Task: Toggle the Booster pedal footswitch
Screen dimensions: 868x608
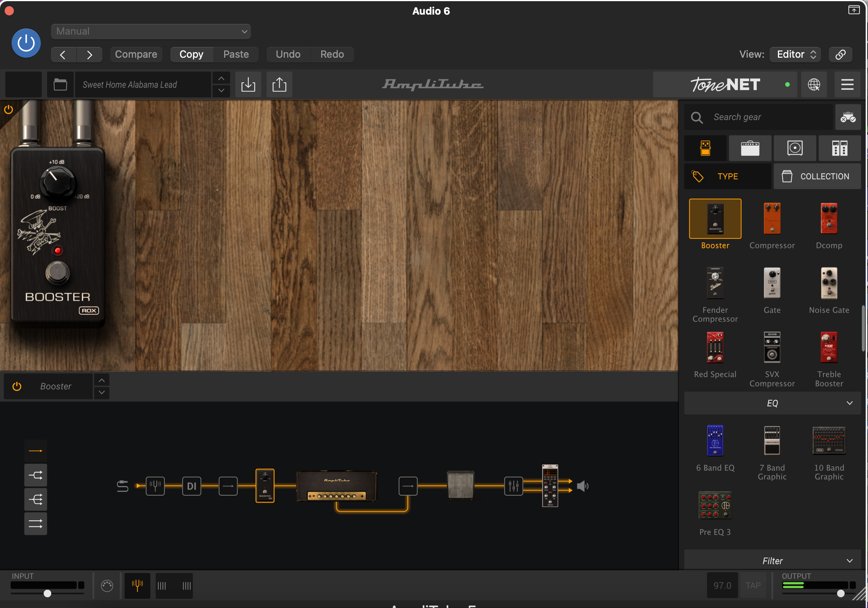Action: pos(58,273)
